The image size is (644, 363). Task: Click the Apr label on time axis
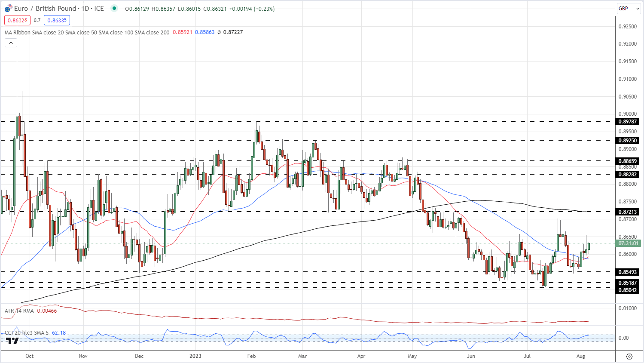(x=361, y=356)
